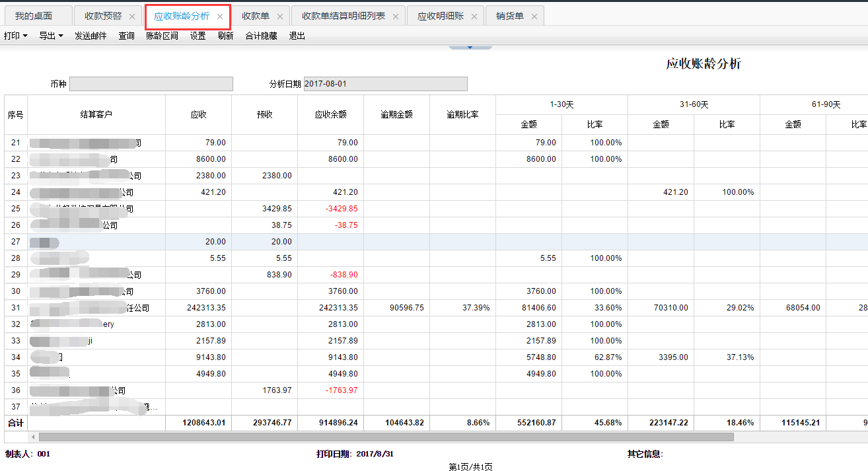Expand the collapsed filter panel arrow
The height and width of the screenshot is (471, 868).
tap(470, 47)
